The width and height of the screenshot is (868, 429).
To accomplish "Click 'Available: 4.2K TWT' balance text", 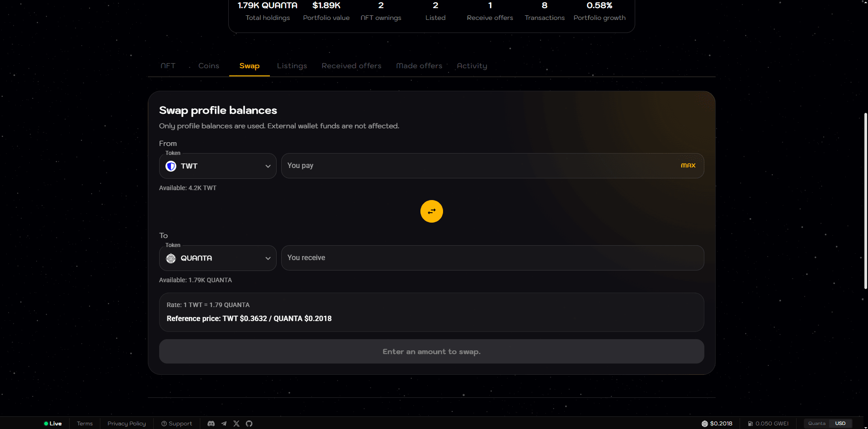I will (188, 188).
